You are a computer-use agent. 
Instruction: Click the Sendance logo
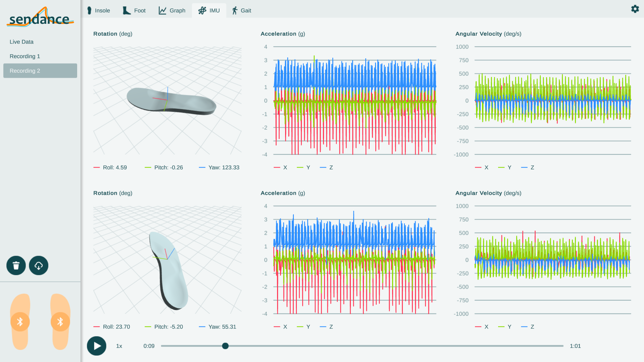pos(40,17)
